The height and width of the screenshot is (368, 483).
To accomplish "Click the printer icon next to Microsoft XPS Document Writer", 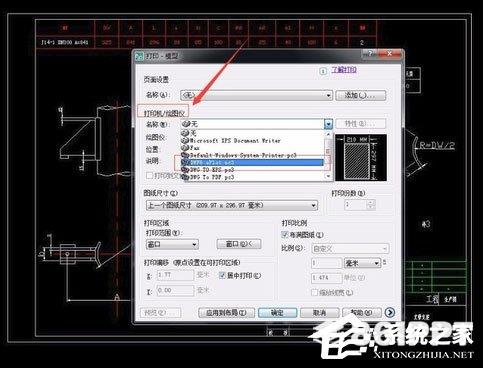I will (185, 140).
